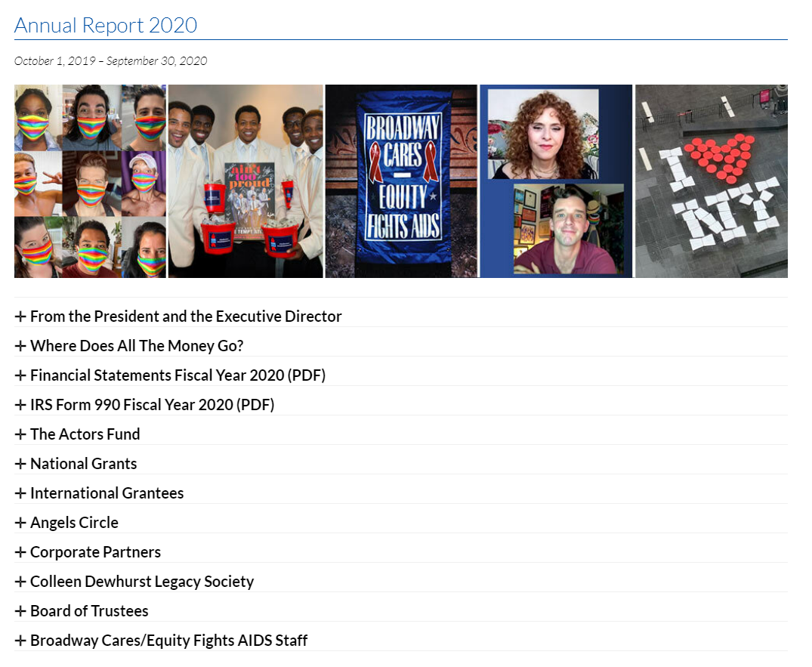Expand Angels Circle plus icon
The height and width of the screenshot is (667, 812).
(20, 523)
